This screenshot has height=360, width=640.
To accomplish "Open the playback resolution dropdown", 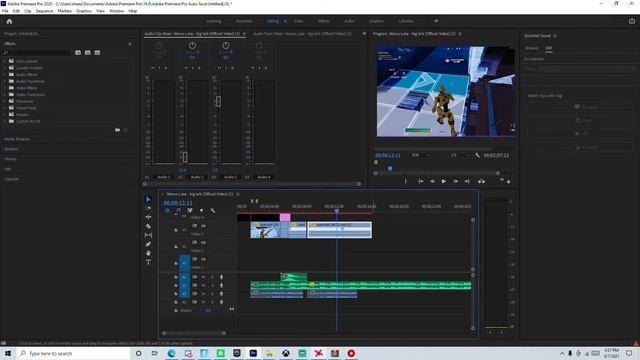I will click(x=459, y=156).
